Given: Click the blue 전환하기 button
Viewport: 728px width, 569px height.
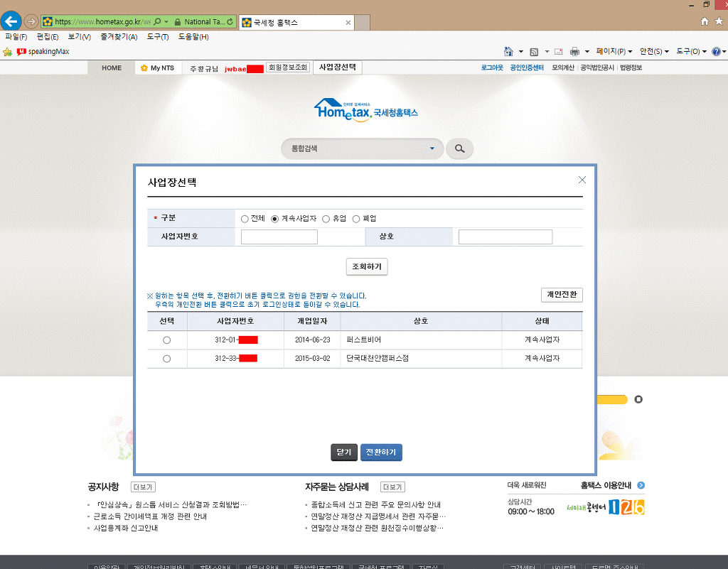Looking at the screenshot, I should pyautogui.click(x=381, y=452).
